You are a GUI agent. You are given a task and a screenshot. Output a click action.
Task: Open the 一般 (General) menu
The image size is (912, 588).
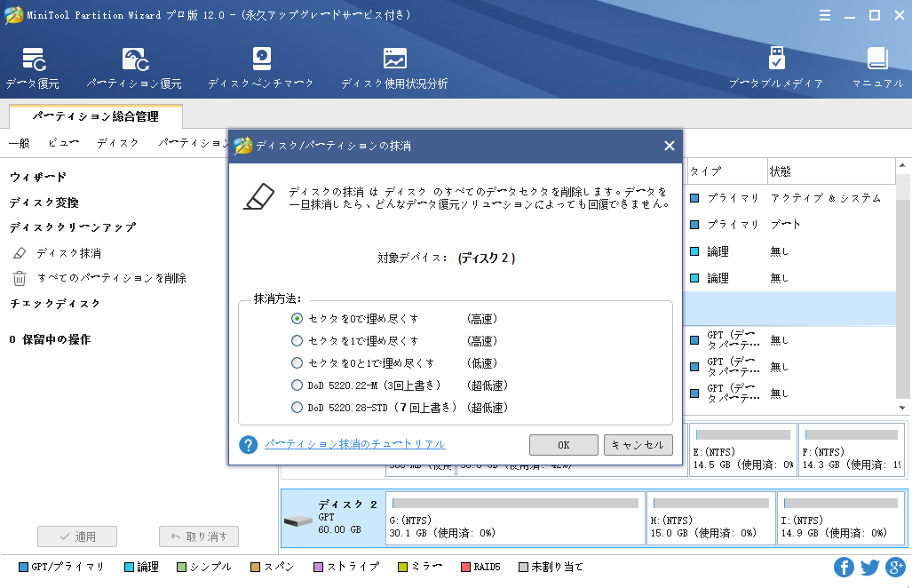(19, 143)
